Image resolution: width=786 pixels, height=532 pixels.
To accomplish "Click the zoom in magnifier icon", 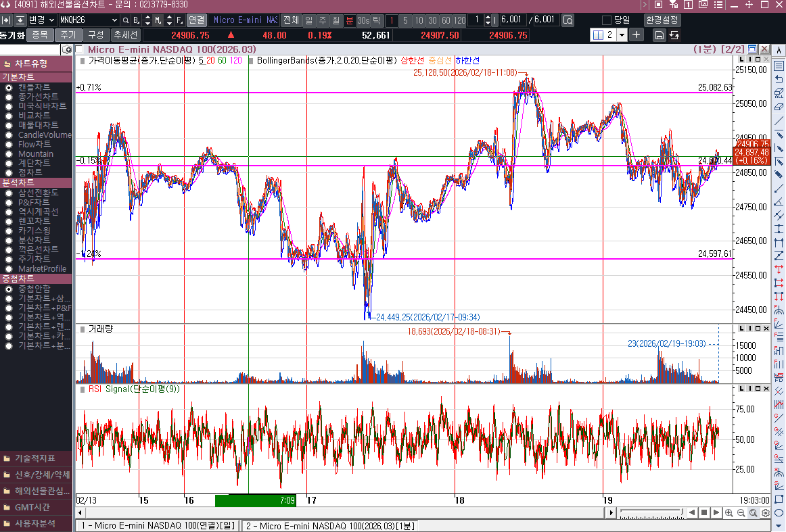I will click(729, 513).
